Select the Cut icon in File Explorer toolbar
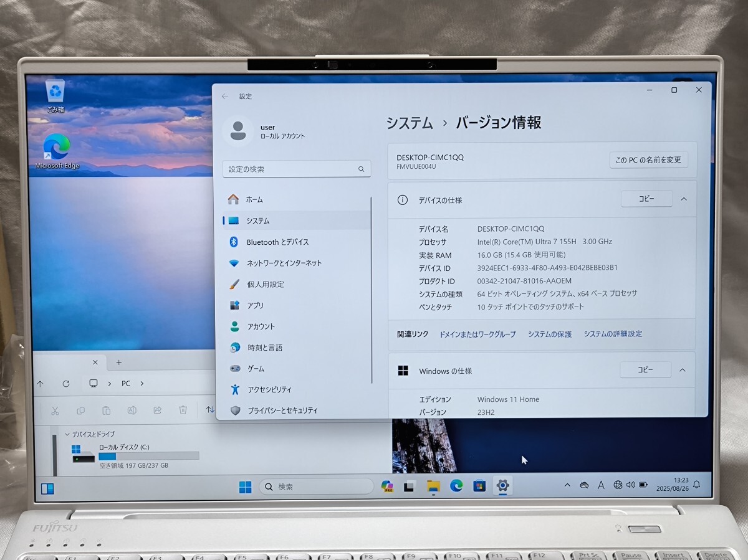 (x=55, y=411)
